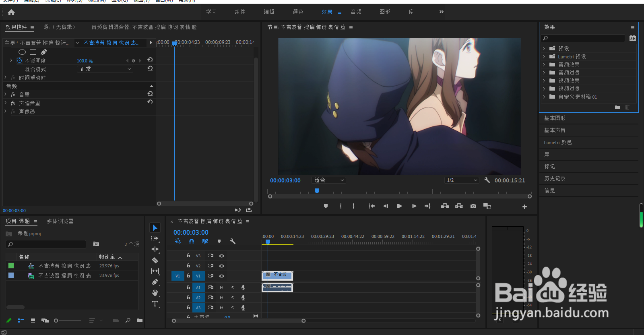644x335 pixels.
Task: Switch to 音频 workspace
Action: [x=356, y=12]
